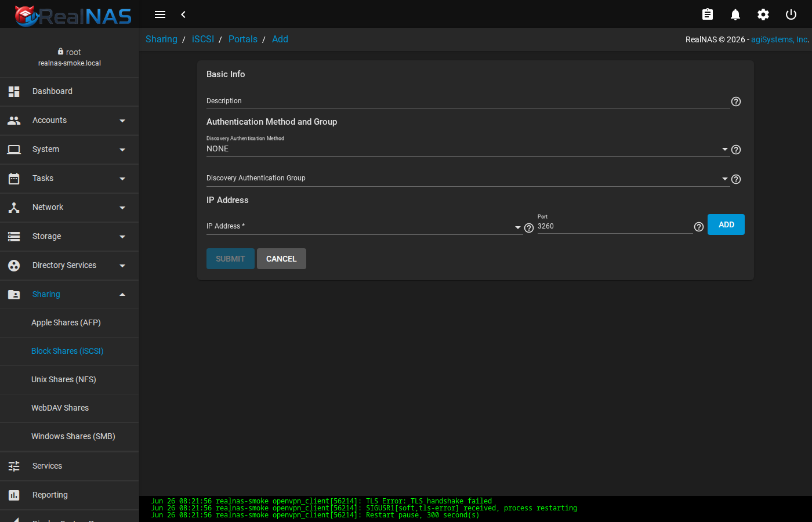Expand the Network menu arrow
Screen dimensions: 812x522
click(x=122, y=208)
